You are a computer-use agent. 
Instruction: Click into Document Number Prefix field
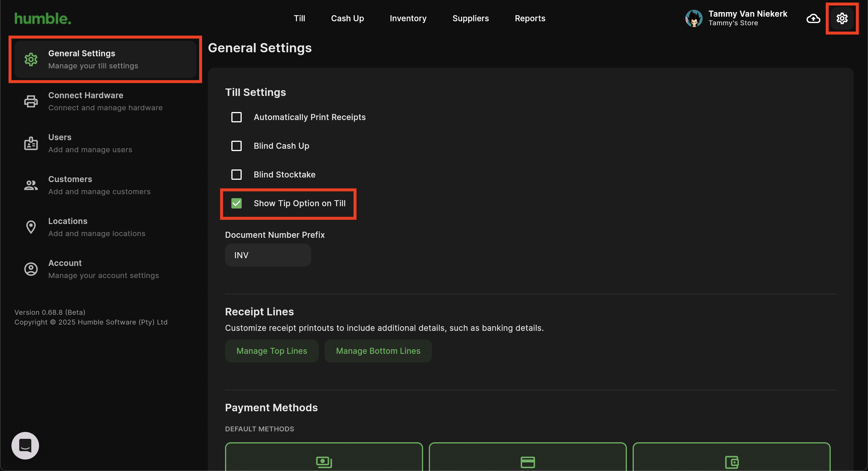click(268, 255)
